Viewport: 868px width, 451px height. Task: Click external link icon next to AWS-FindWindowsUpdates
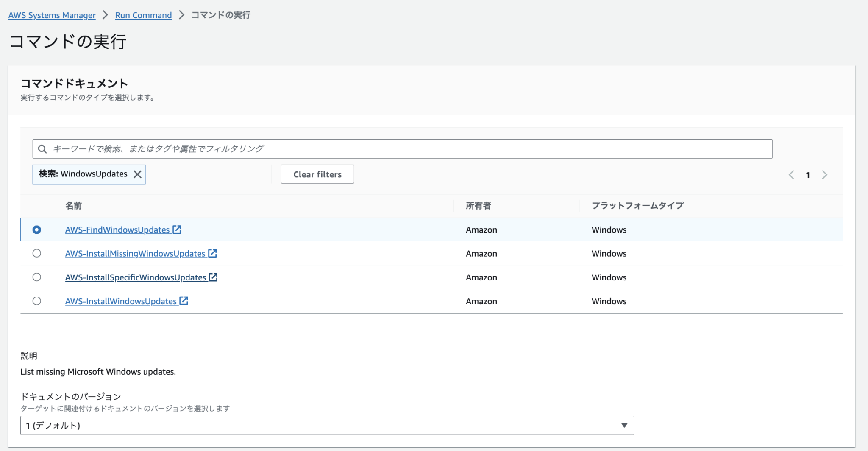click(x=177, y=230)
